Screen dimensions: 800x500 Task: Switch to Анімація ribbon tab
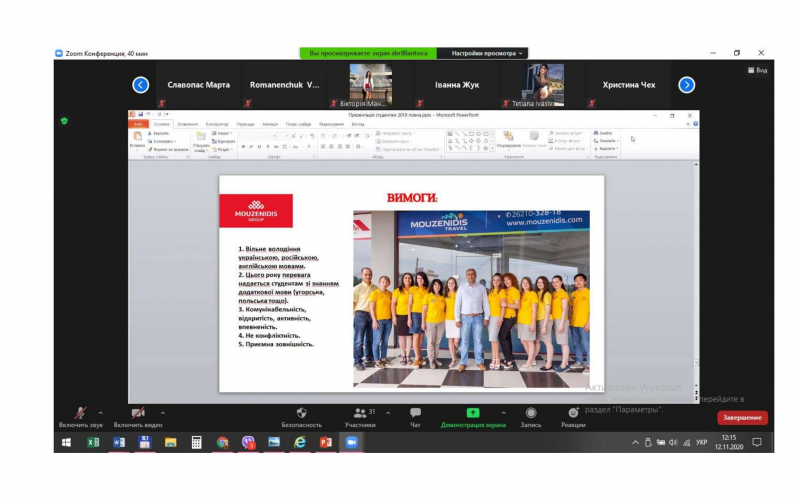pyautogui.click(x=270, y=124)
